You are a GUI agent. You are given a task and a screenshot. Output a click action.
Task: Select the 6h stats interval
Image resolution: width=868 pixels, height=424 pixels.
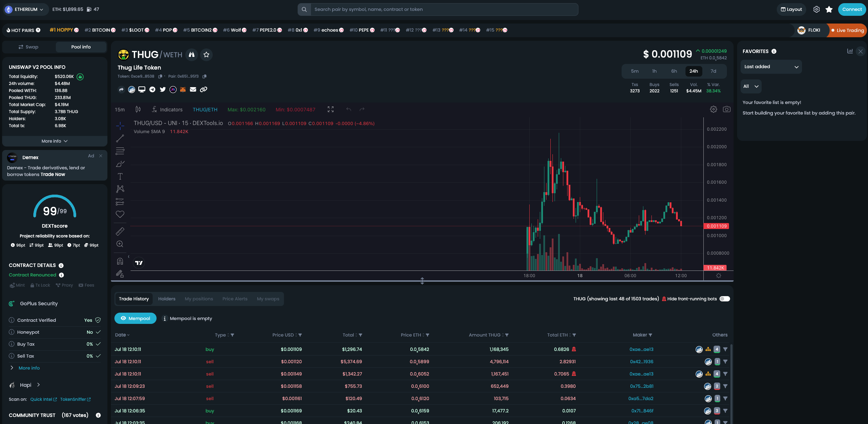674,71
